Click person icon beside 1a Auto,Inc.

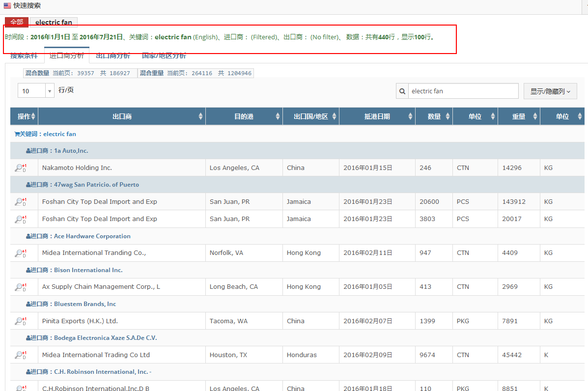[x=28, y=151]
